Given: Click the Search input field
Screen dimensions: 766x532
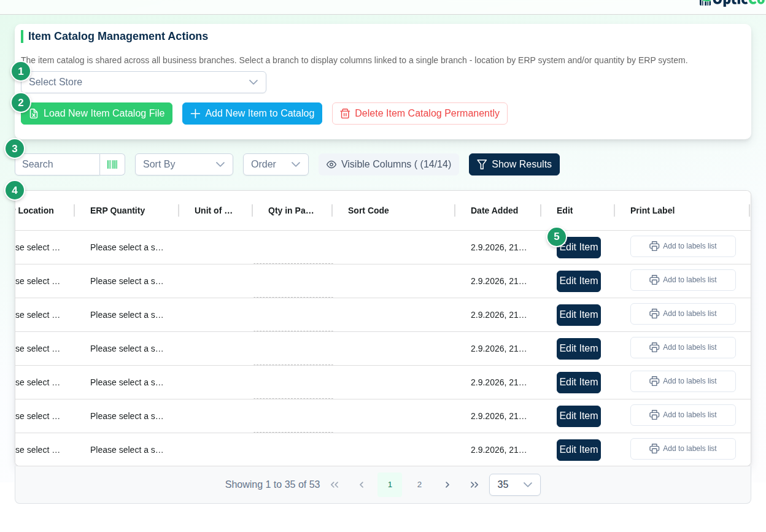Looking at the screenshot, I should click(x=57, y=164).
